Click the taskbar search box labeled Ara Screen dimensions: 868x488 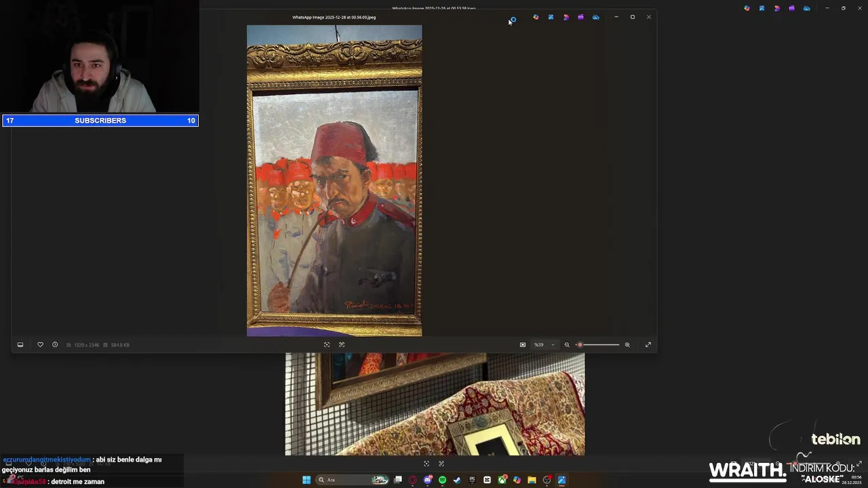click(353, 480)
